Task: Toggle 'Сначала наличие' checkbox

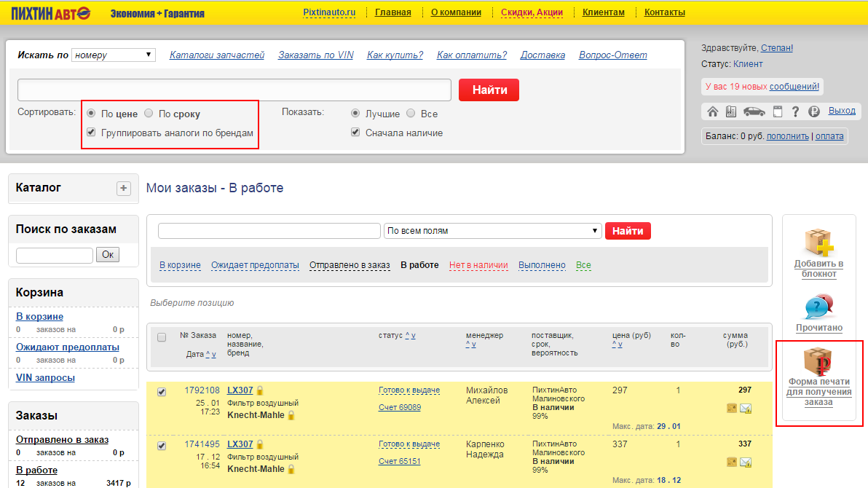Action: (355, 133)
